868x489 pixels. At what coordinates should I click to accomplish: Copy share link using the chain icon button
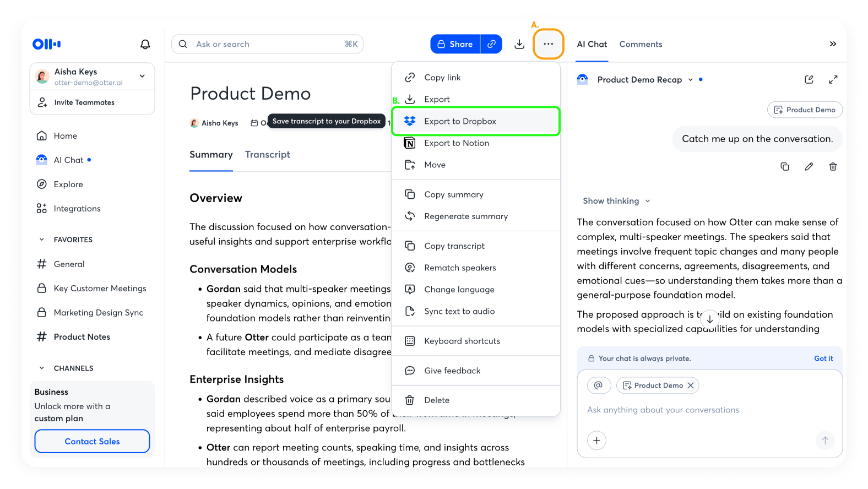(491, 44)
